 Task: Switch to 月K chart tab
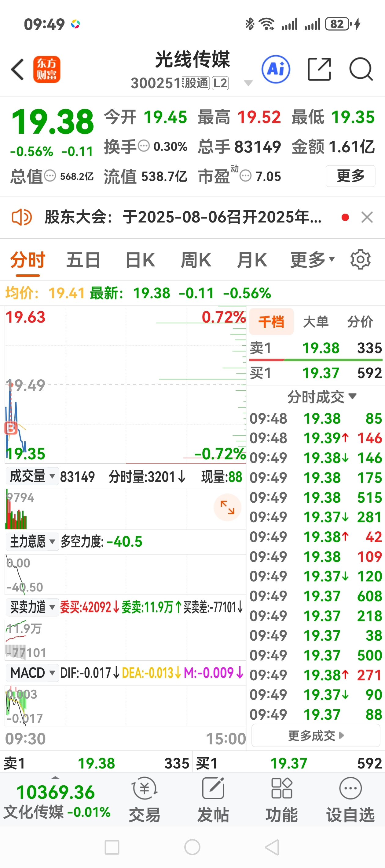point(252,260)
